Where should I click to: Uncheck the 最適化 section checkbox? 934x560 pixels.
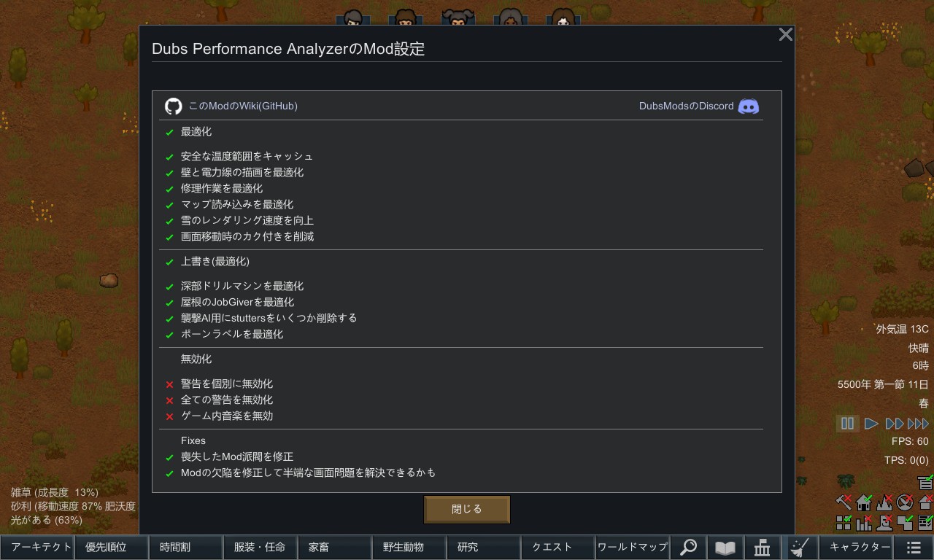[x=169, y=133]
